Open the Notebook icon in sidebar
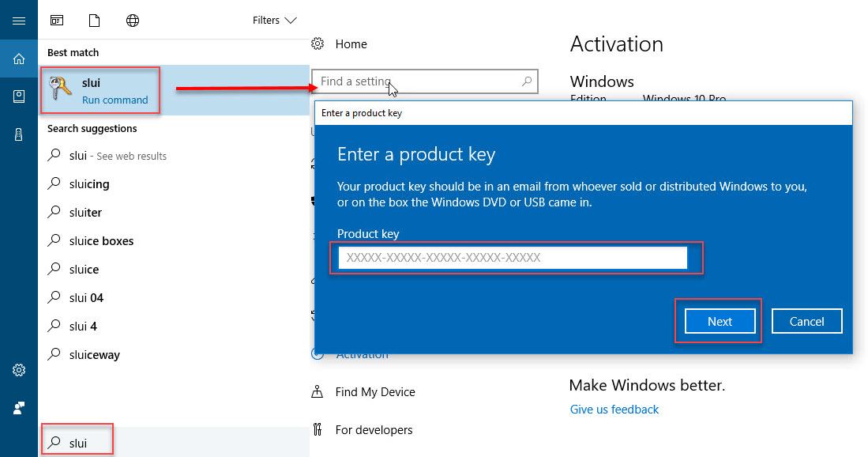The height and width of the screenshot is (457, 868). [x=19, y=96]
